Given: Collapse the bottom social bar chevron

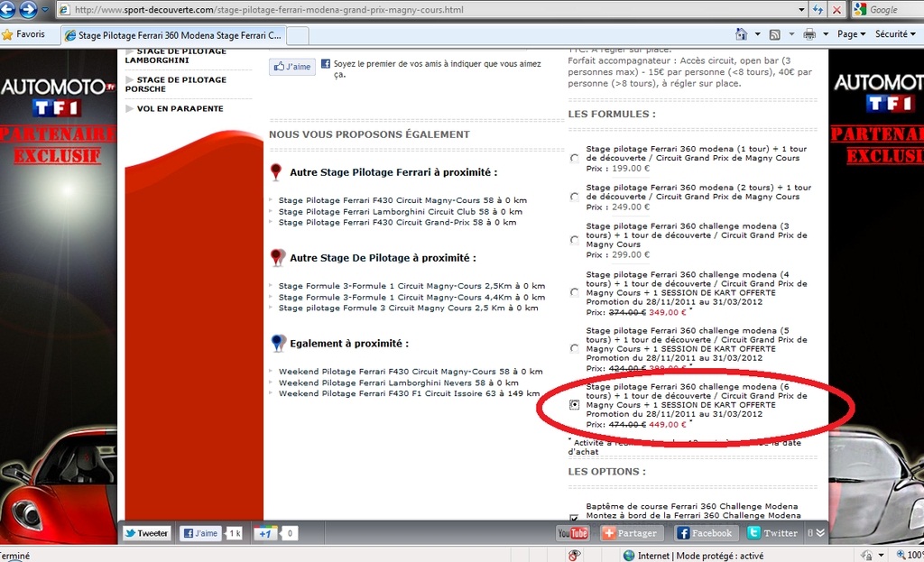Looking at the screenshot, I should 819,533.
